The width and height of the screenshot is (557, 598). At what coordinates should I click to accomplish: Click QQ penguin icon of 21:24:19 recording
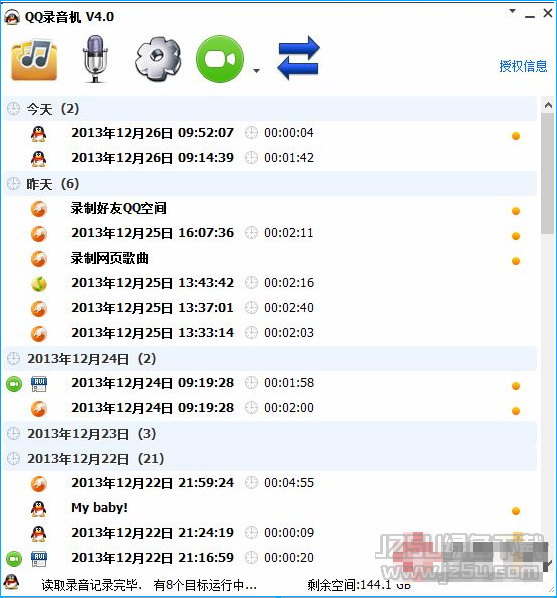[39, 534]
